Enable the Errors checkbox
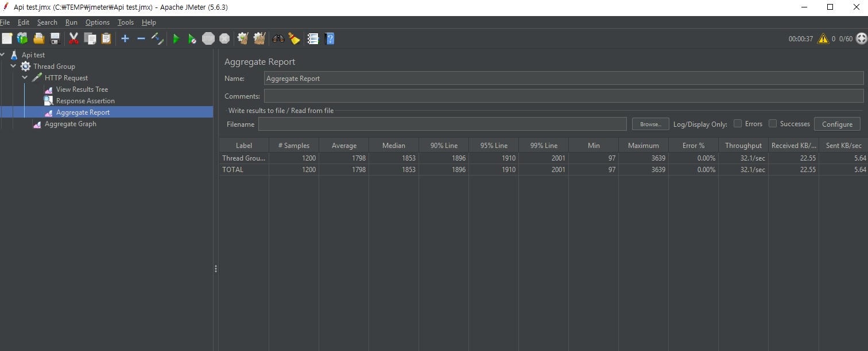The height and width of the screenshot is (351, 868). point(738,124)
